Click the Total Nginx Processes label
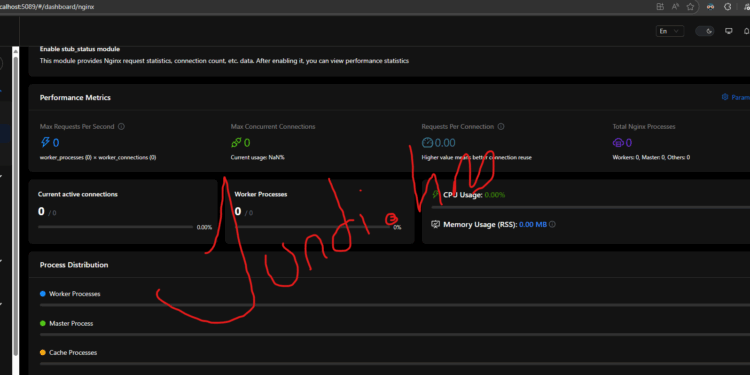 (644, 127)
